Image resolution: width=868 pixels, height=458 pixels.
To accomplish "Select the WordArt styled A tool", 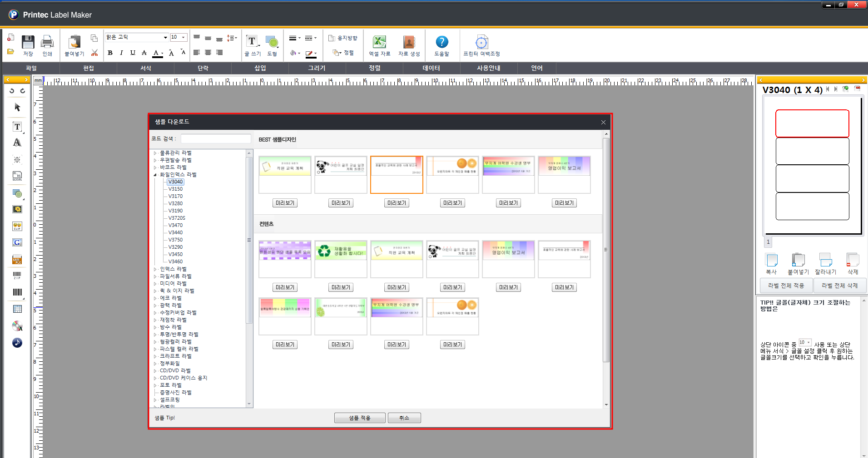I will (x=17, y=143).
